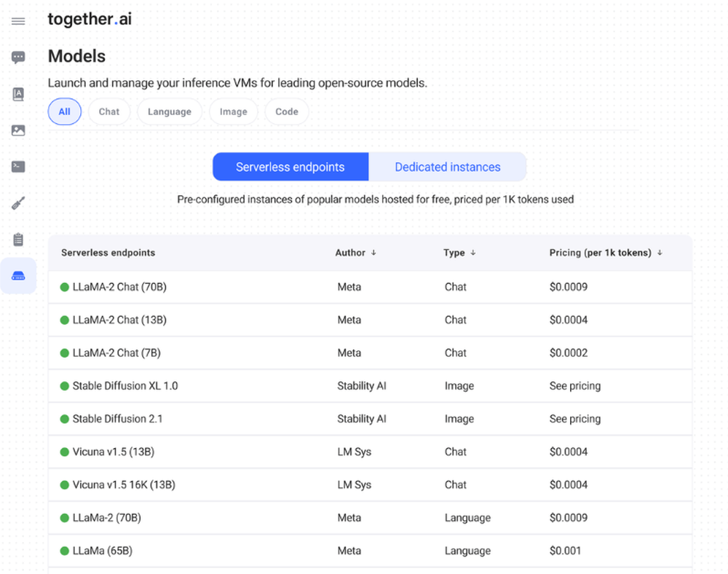Open the fine-tuning tool sidebar icon
Viewport: 728px width, 574px height.
[x=18, y=203]
